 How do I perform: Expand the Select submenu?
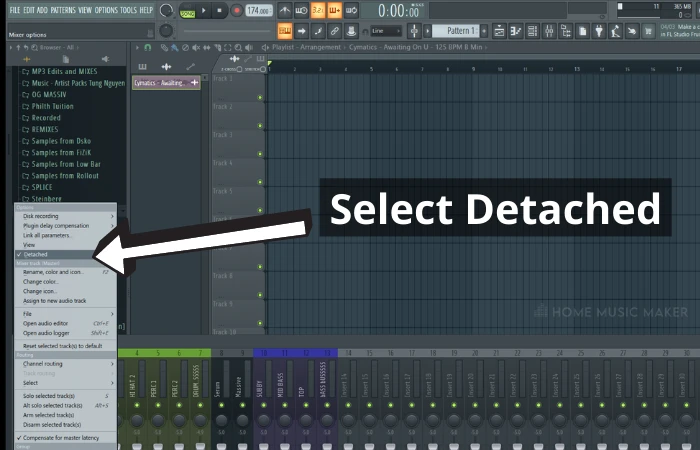[66, 383]
